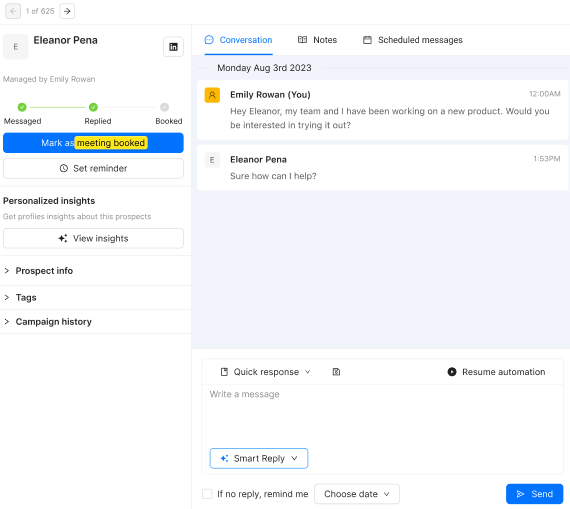Go to next prospect with right arrow

coord(67,11)
